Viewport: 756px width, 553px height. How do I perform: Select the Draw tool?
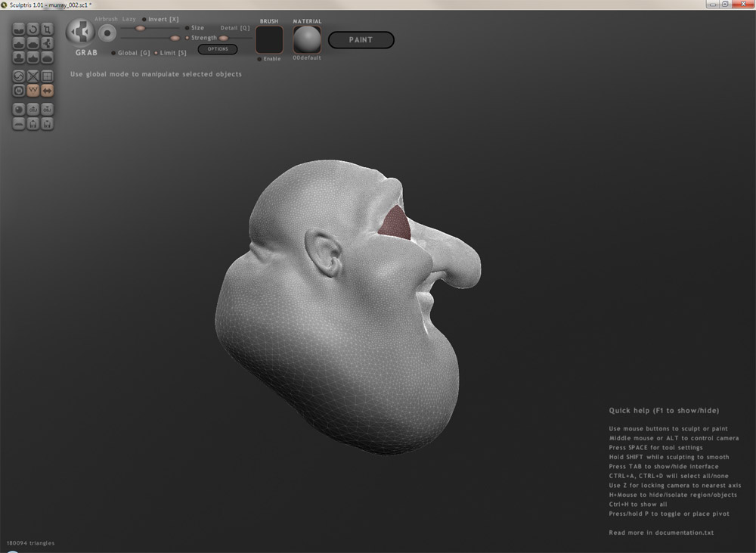tap(18, 43)
